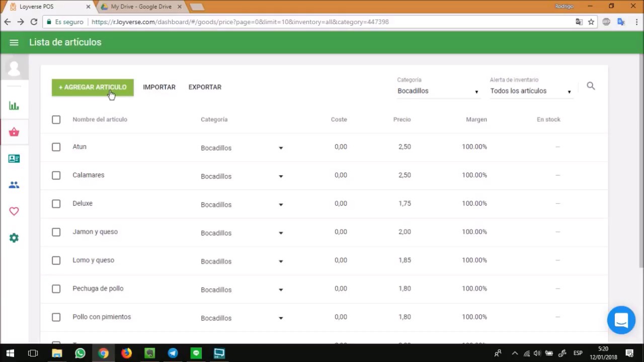
Task: Check the Lomo y queso checkbox
Action: [x=56, y=260]
